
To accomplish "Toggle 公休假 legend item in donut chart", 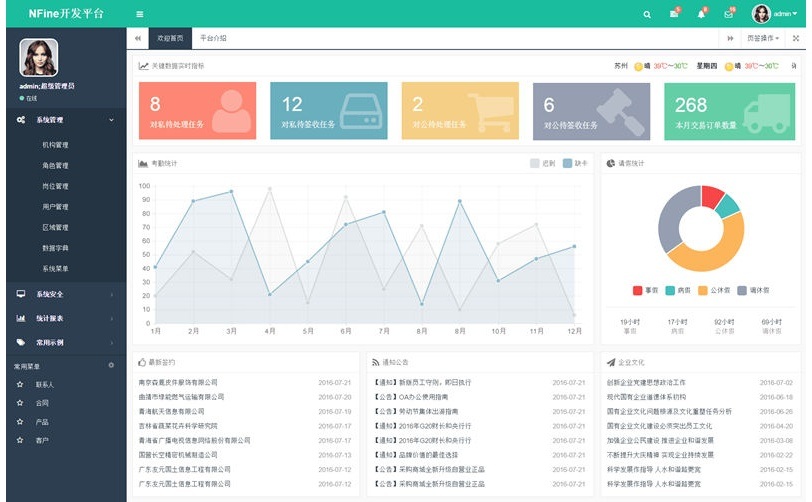I will (x=712, y=291).
